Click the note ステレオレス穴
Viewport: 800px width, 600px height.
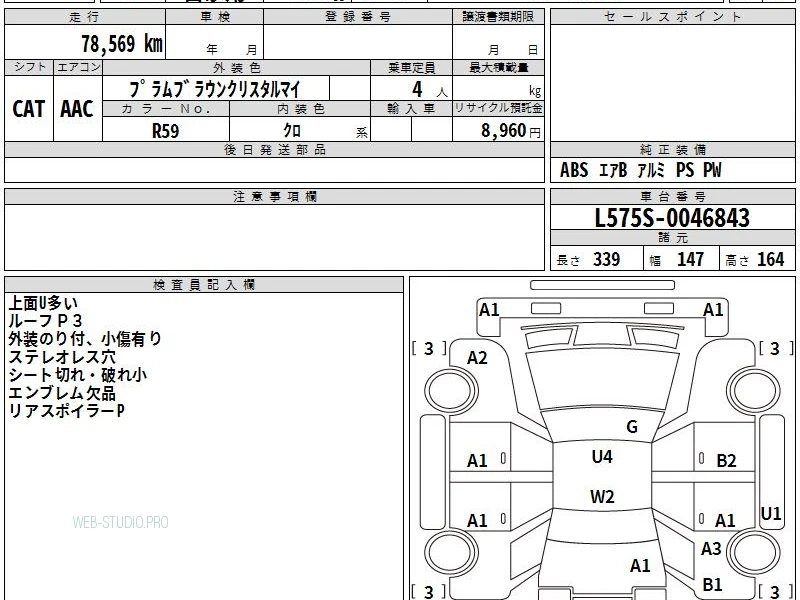pos(62,357)
